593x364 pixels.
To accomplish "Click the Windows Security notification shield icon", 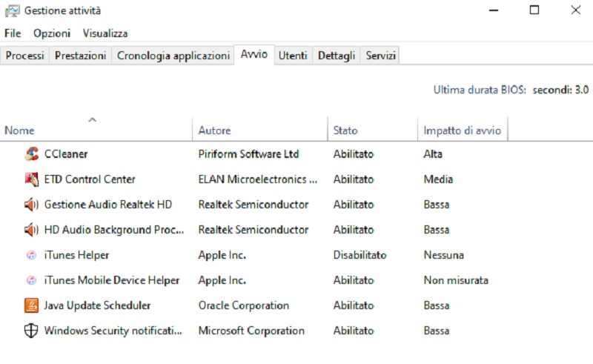I will (31, 331).
